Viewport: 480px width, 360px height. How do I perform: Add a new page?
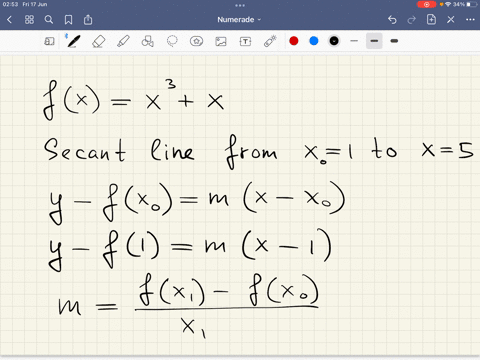click(x=431, y=20)
